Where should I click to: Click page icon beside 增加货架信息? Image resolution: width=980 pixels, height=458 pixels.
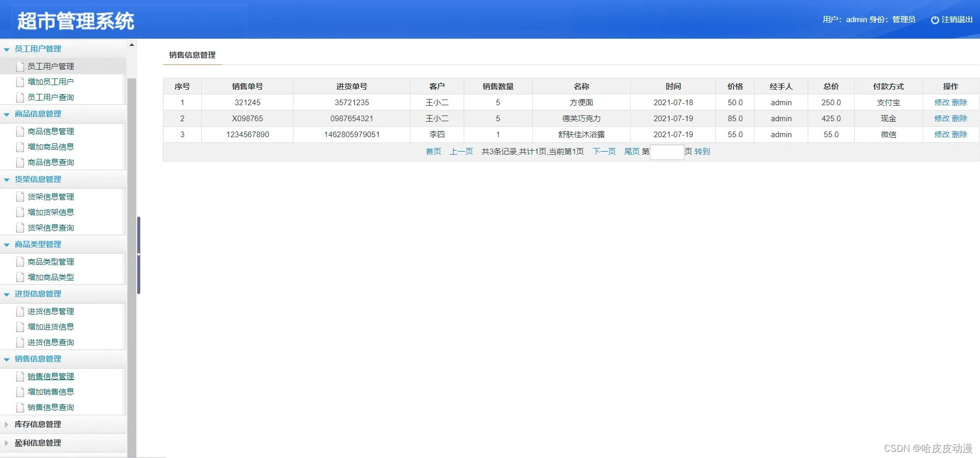[x=20, y=212]
